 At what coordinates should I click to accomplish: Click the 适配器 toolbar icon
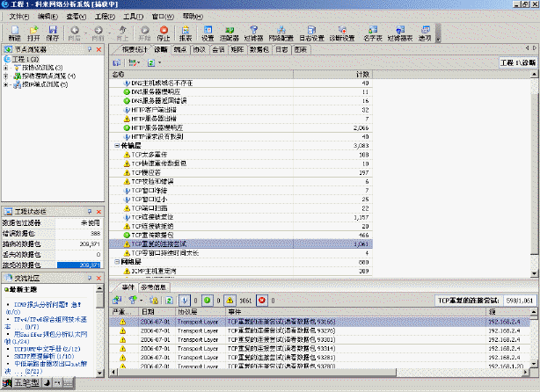[x=230, y=33]
